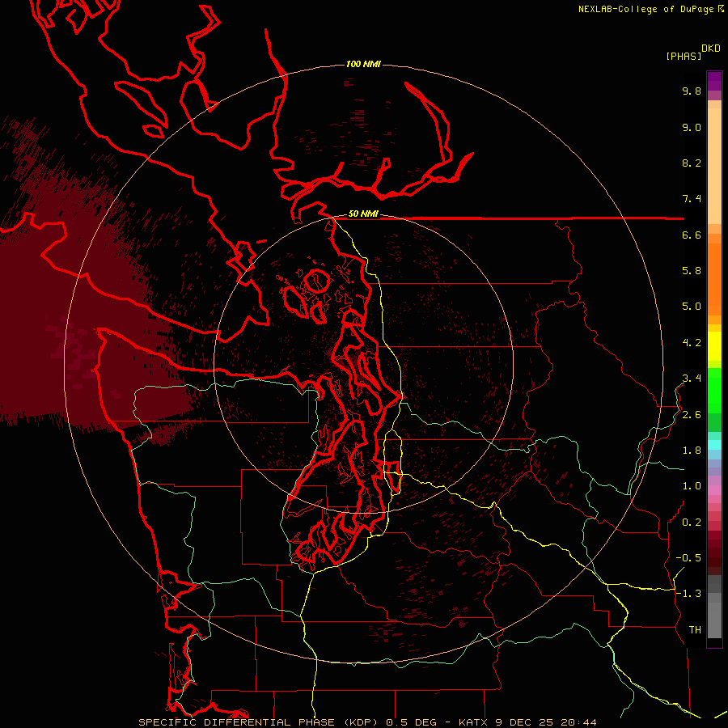Click the 5.0 value on the color scale
Image resolution: width=728 pixels, height=728 pixels.
[x=692, y=307]
